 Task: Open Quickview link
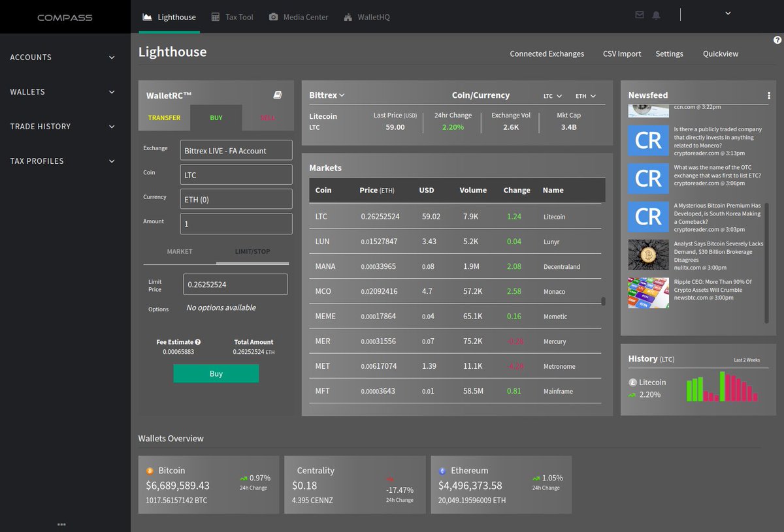tap(721, 54)
